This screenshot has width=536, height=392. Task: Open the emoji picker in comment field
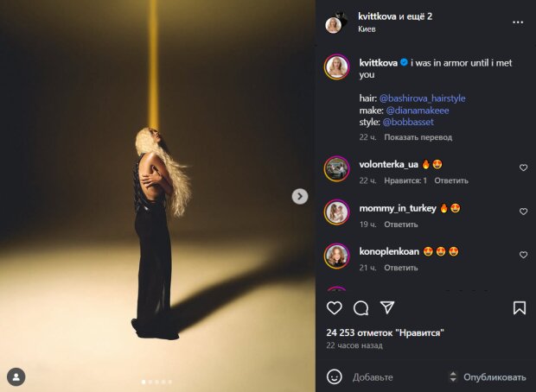click(335, 376)
